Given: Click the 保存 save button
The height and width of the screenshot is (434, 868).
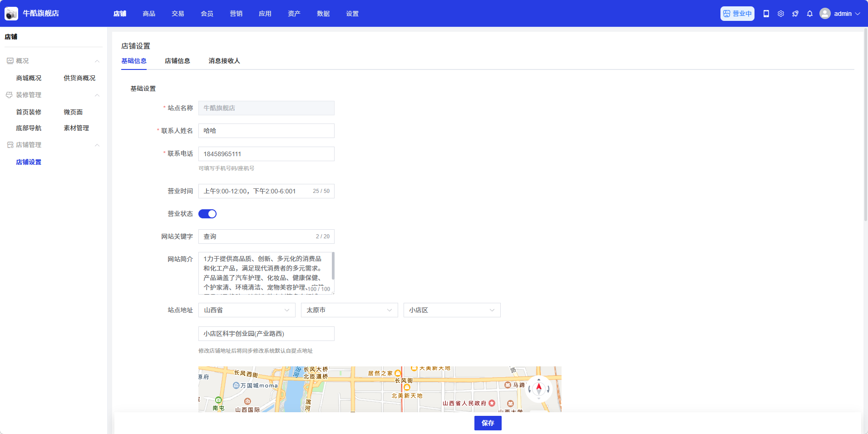Looking at the screenshot, I should (x=488, y=423).
